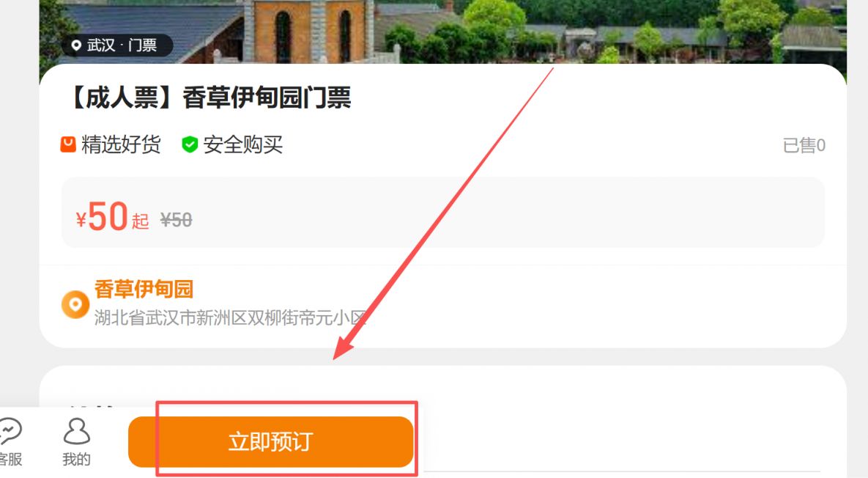Click the 我的 tab label
868x478 pixels.
click(x=76, y=459)
